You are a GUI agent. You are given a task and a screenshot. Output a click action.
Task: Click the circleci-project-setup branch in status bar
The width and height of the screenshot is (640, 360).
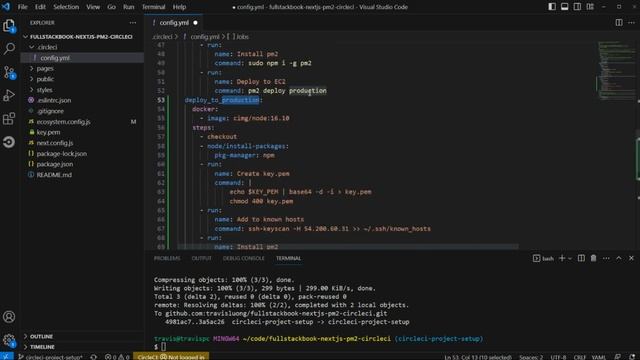point(51,357)
